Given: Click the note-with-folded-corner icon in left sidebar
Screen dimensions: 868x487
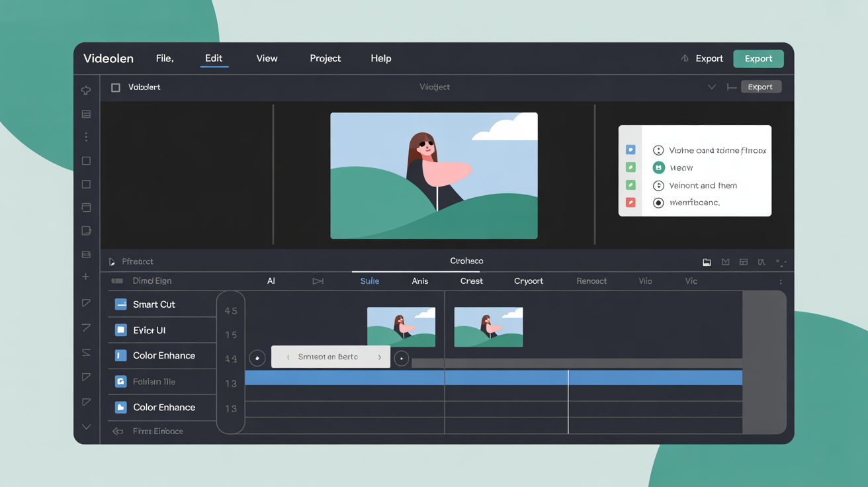Looking at the screenshot, I should pyautogui.click(x=86, y=231).
